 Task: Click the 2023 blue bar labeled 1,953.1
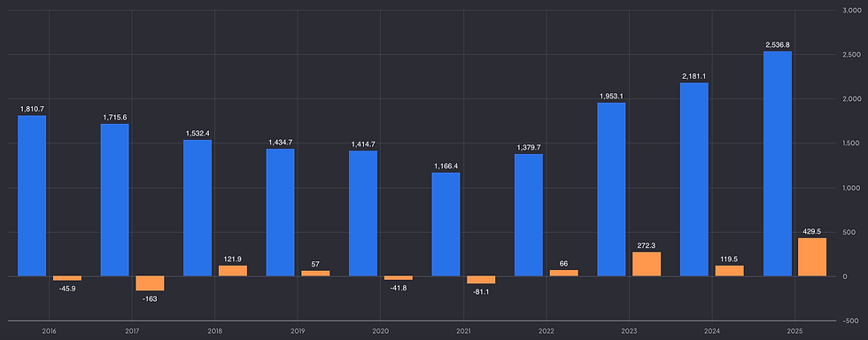(612, 189)
